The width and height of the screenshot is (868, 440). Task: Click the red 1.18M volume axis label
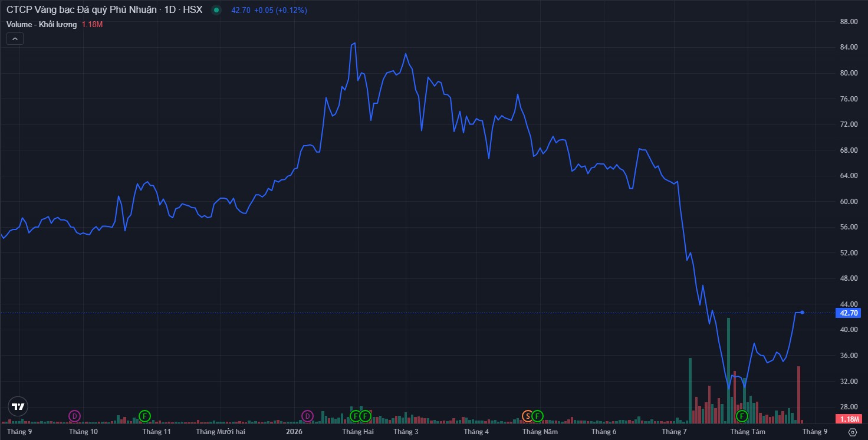pos(849,419)
